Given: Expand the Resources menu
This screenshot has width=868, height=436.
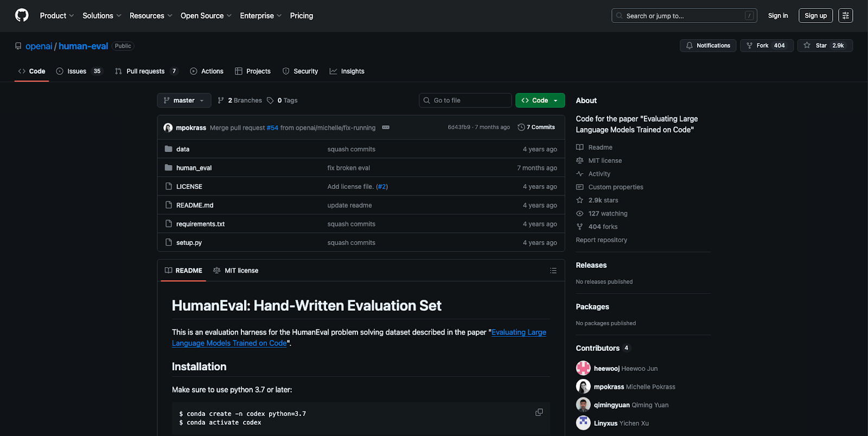Looking at the screenshot, I should (151, 16).
